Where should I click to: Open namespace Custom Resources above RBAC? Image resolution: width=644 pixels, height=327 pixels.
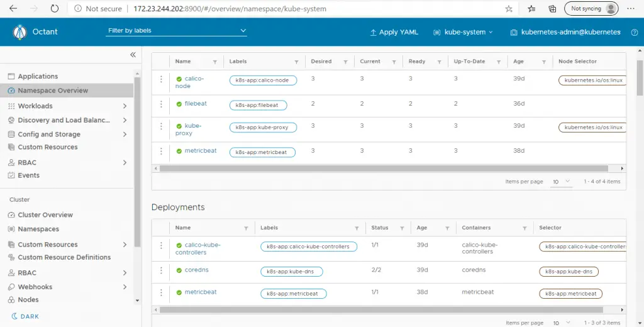48,147
